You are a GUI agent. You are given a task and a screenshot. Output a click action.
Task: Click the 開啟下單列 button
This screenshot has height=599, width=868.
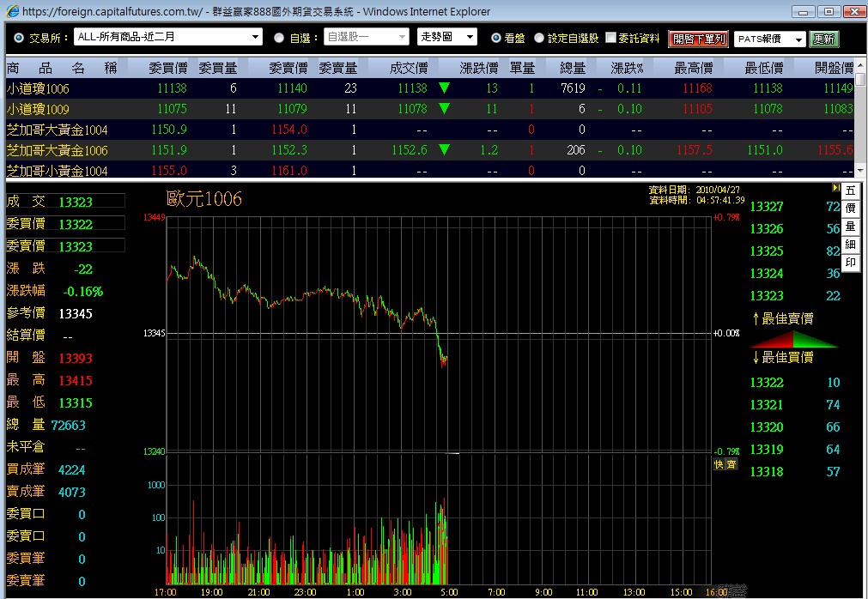(x=698, y=39)
